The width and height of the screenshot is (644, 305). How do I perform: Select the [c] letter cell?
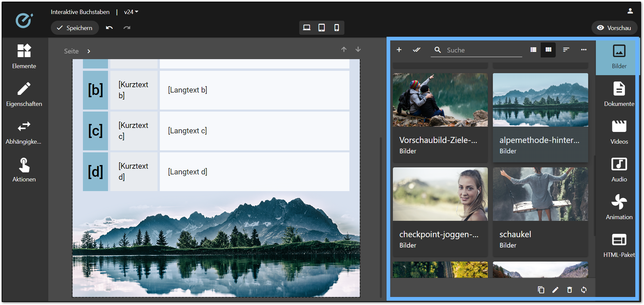pos(95,131)
